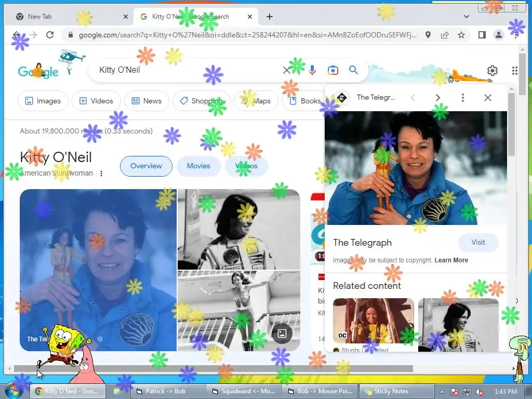Search by image with Google Lens camera
The height and width of the screenshot is (399, 532).
(x=333, y=70)
